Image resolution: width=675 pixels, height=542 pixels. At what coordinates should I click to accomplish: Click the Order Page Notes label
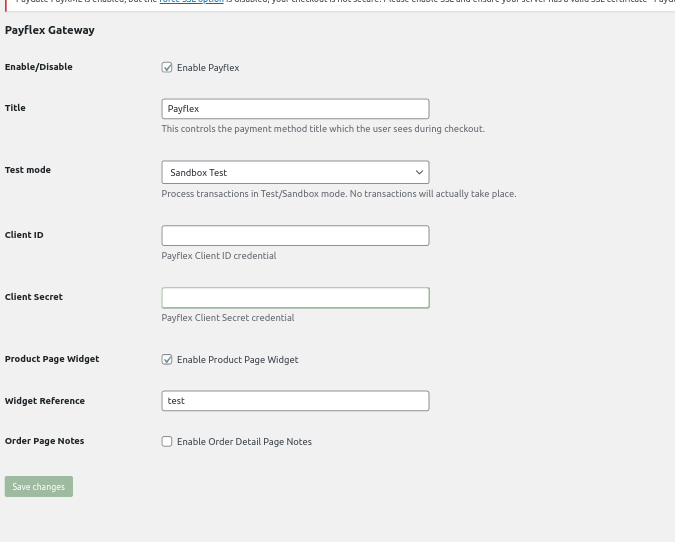pyautogui.click(x=44, y=441)
